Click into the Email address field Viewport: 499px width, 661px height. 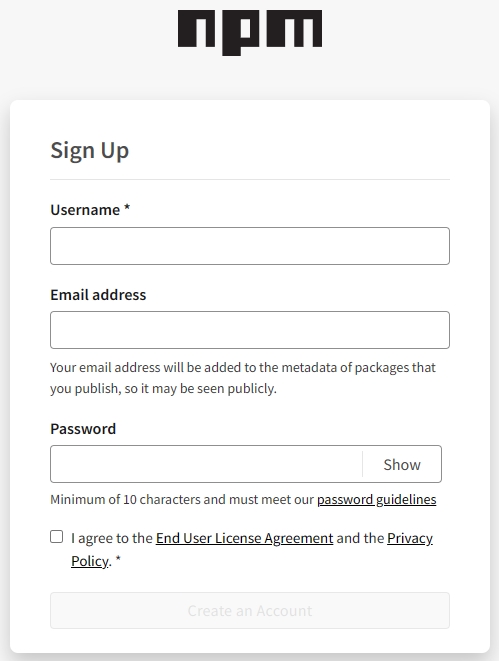pyautogui.click(x=250, y=330)
